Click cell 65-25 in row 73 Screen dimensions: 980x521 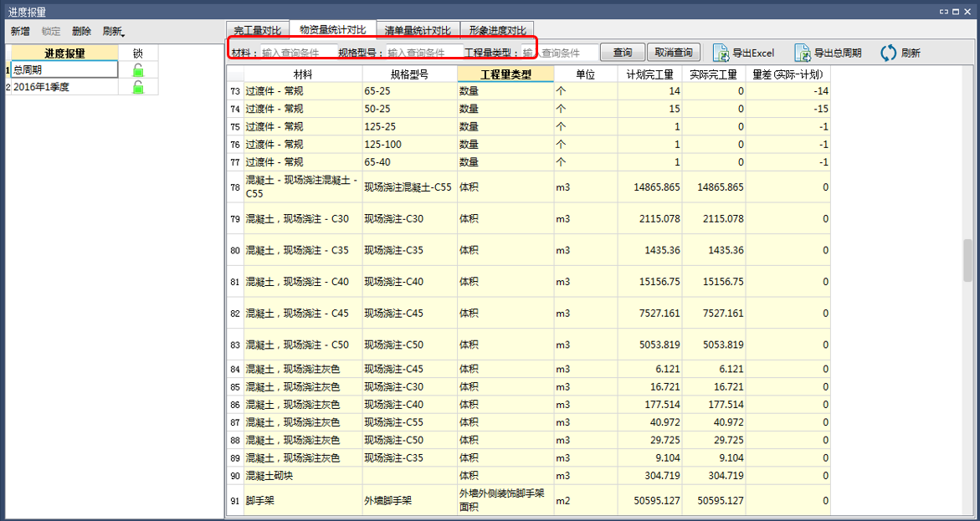click(410, 91)
